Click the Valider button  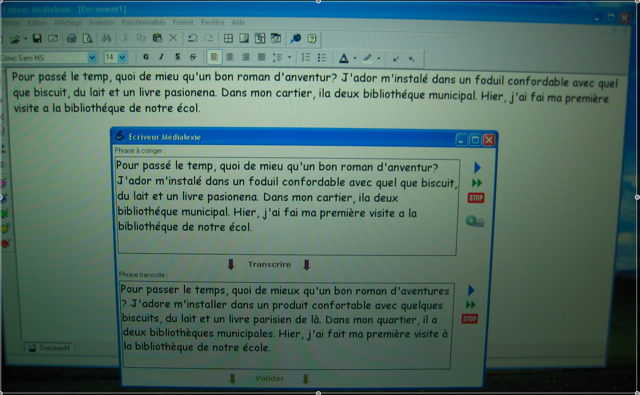click(x=269, y=378)
